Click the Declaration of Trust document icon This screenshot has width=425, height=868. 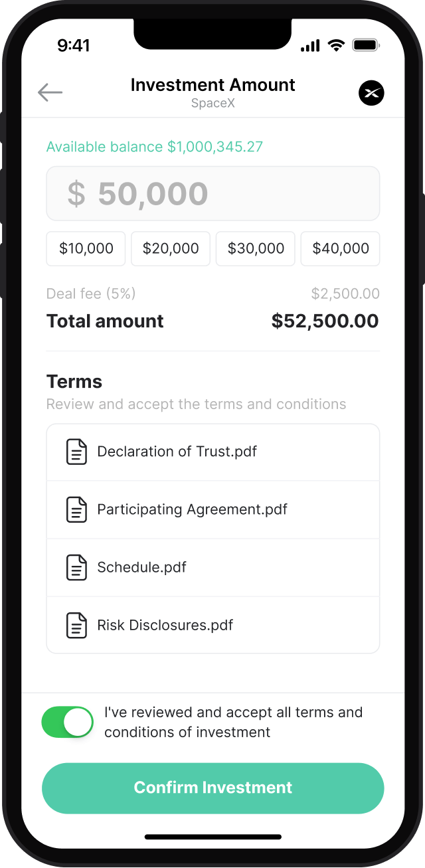tap(76, 452)
